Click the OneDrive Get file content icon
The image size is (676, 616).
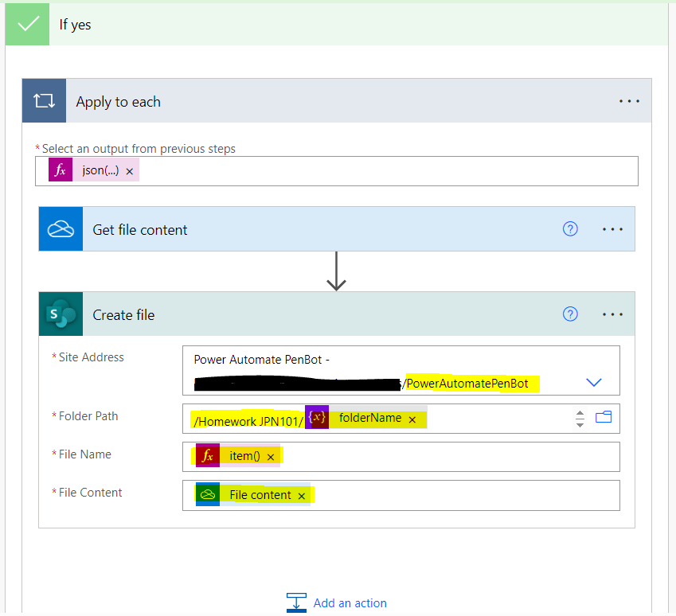(x=61, y=229)
